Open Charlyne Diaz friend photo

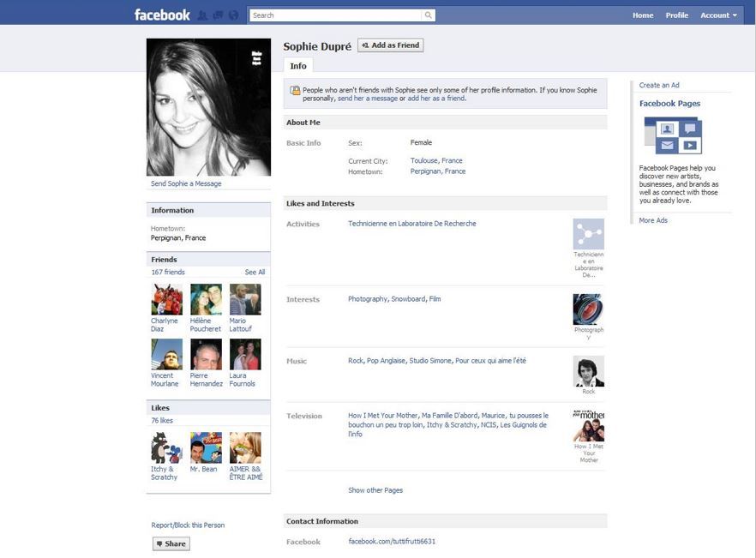coord(167,299)
